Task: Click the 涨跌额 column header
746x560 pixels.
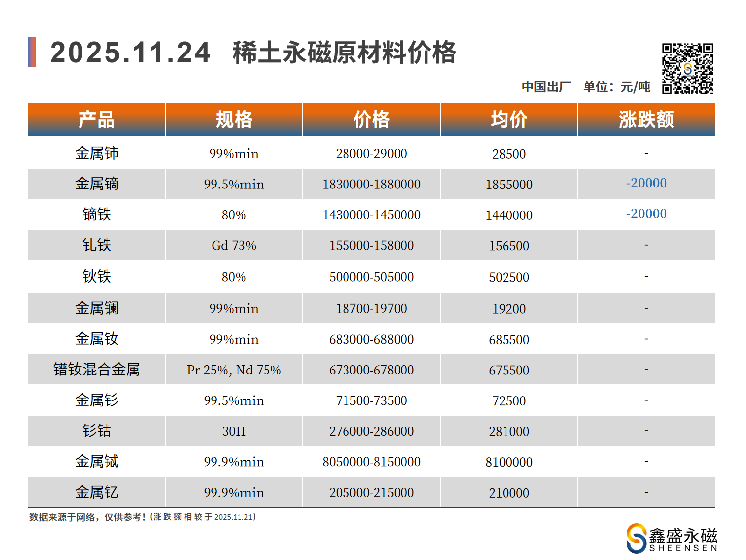Action: [x=646, y=119]
